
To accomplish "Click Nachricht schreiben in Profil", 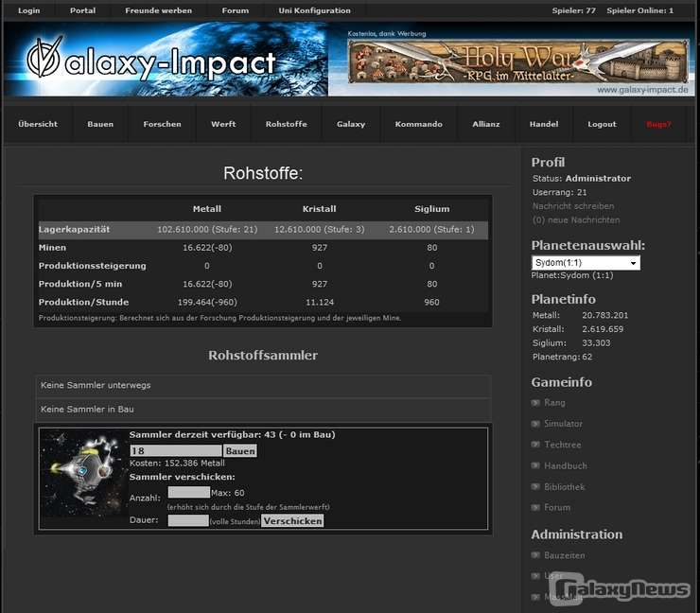I will 572,206.
